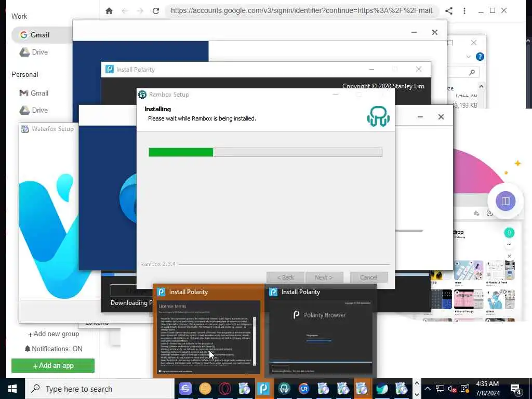Click the Type here to search box
This screenshot has width=532, height=399.
point(100,389)
